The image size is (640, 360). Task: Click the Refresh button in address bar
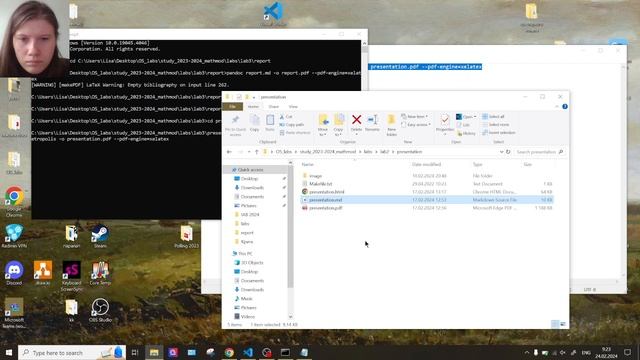coord(508,152)
